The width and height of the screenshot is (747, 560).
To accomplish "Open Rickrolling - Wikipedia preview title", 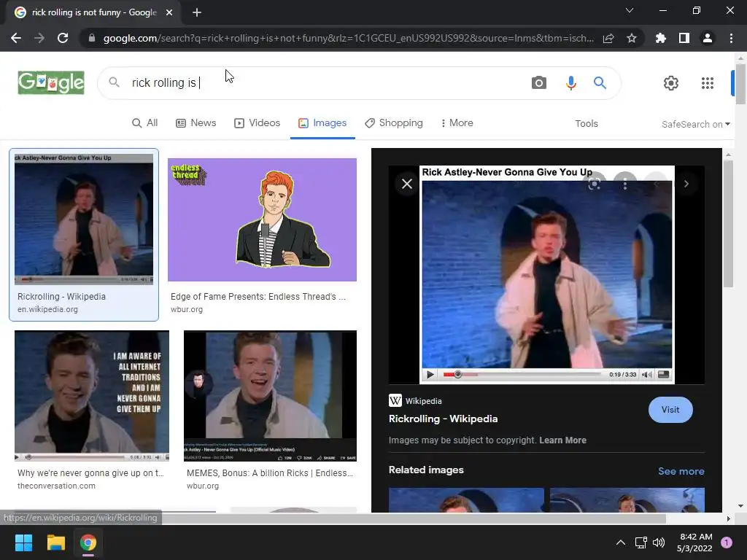I will tap(443, 419).
